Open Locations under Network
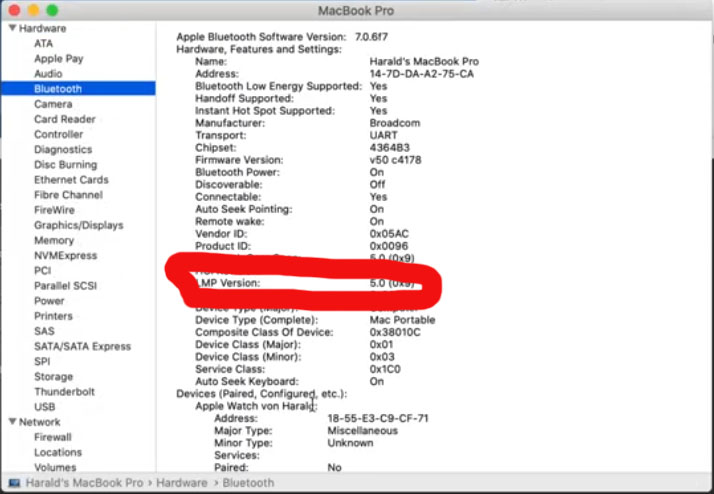Viewport: 714px width, 494px height. [x=58, y=452]
